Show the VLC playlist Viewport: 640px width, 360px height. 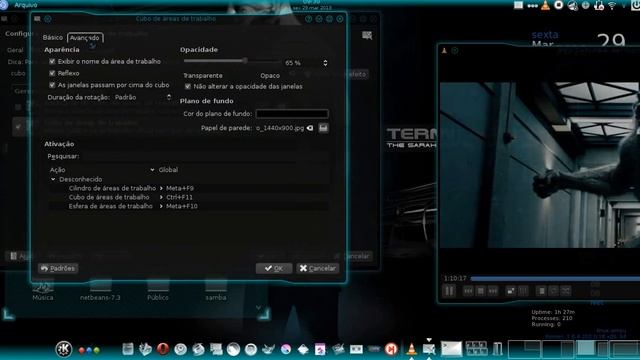[x=542, y=291]
